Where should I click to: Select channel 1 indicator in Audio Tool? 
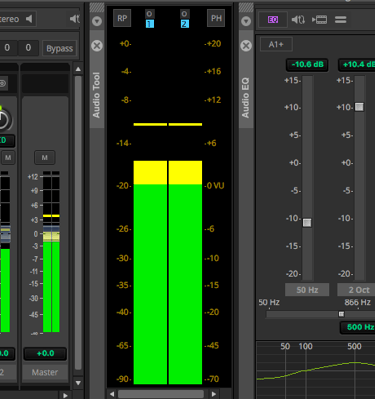coord(150,24)
